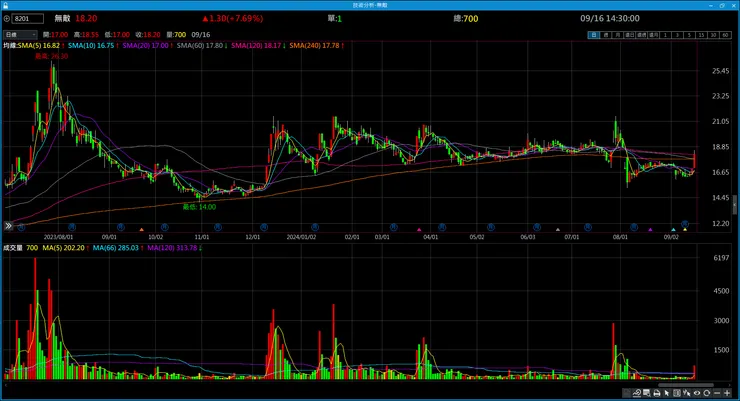Viewport: 740px width, 401px height.
Task: Click the purple triangle marker after 08/01
Action: [650, 230]
